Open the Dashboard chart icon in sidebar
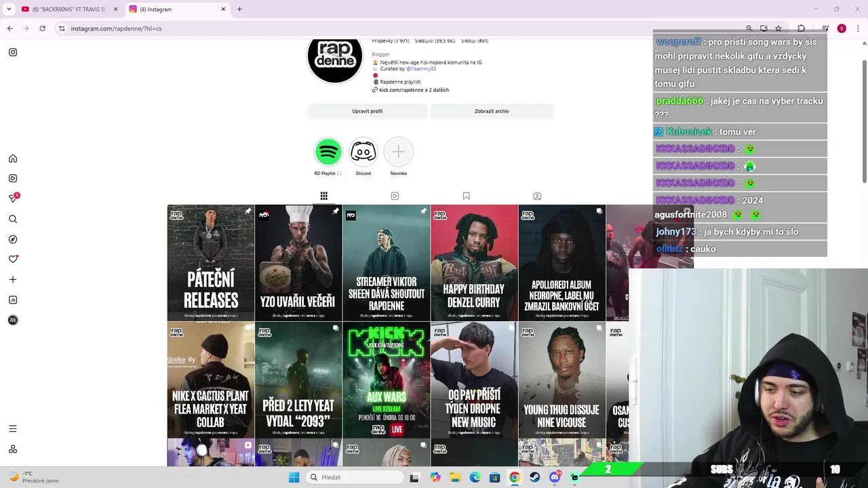868x488 pixels. pyautogui.click(x=13, y=300)
